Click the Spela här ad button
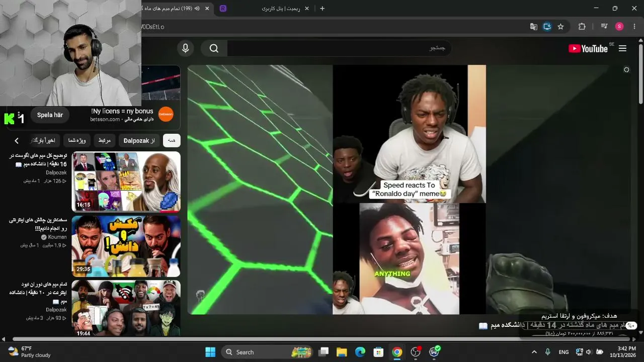 pos(50,115)
